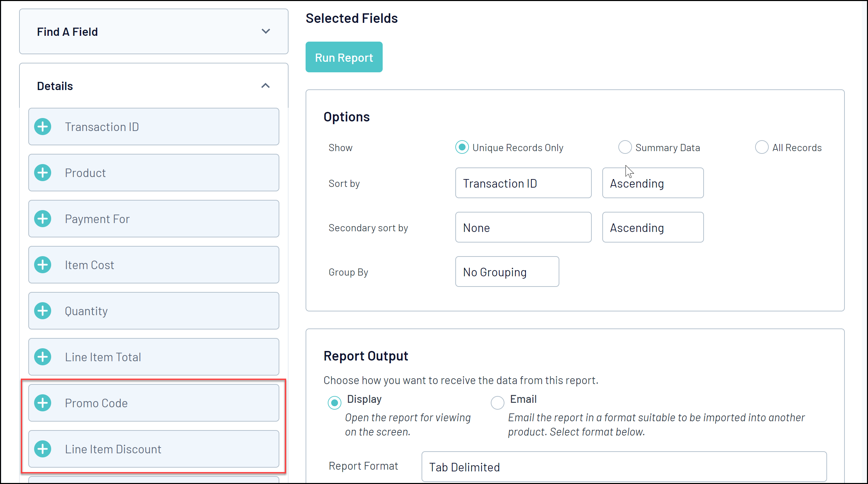This screenshot has height=484, width=868.
Task: Add the Item Cost field
Action: click(x=43, y=265)
